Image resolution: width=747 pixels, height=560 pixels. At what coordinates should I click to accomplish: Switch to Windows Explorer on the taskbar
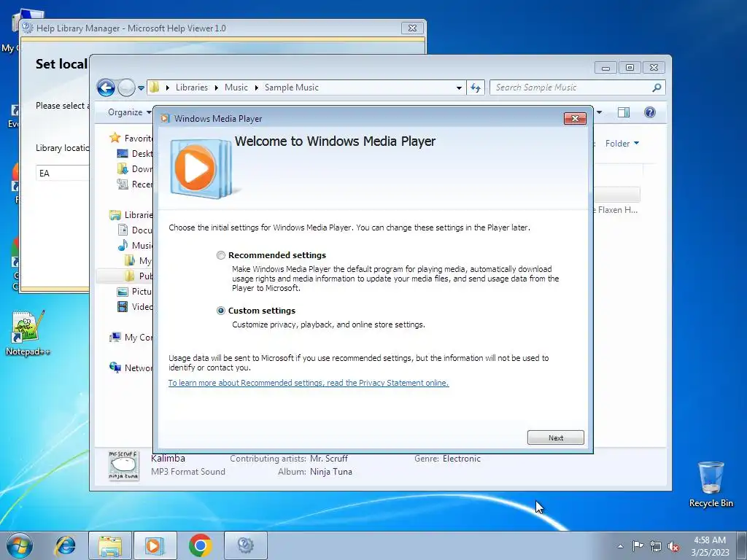coord(110,545)
